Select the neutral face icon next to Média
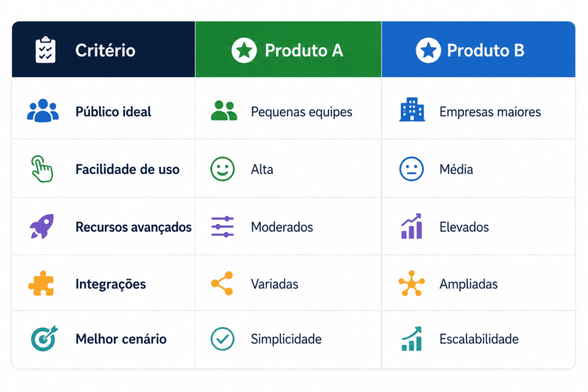This screenshot has height=392, width=588. pyautogui.click(x=411, y=169)
